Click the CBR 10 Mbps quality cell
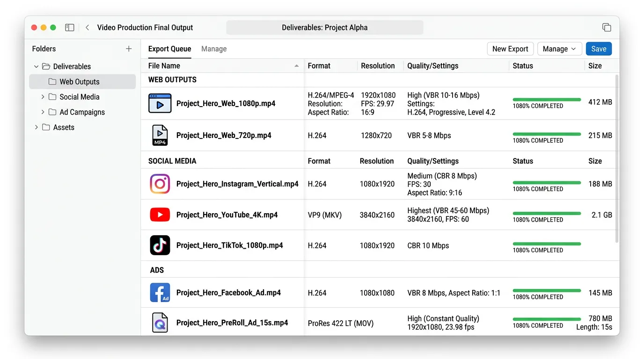644x359 pixels. [428, 245]
